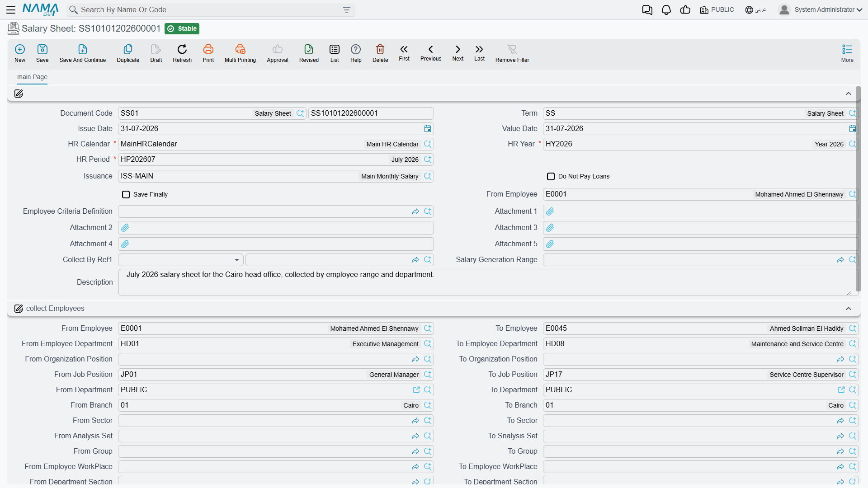Click into the Description text area

pyautogui.click(x=488, y=282)
